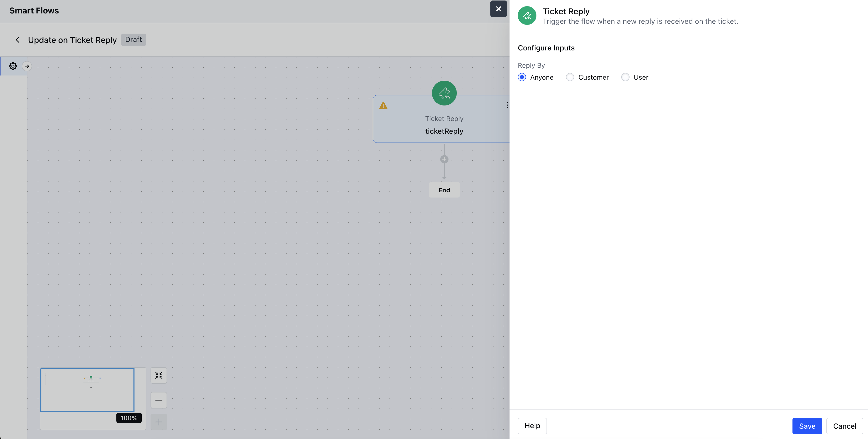Zoom out the canvas with the minus button

(159, 400)
